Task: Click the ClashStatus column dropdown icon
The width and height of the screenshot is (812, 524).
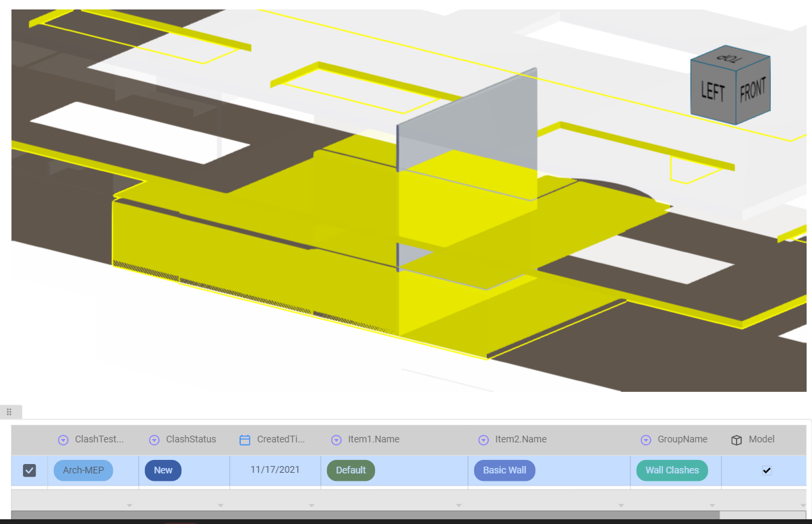Action: (154, 440)
